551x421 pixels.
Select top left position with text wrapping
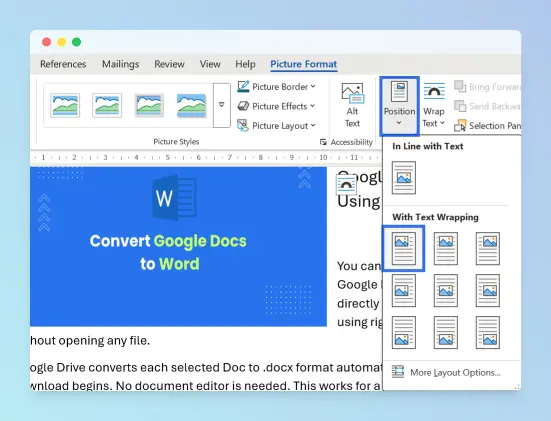pos(404,248)
